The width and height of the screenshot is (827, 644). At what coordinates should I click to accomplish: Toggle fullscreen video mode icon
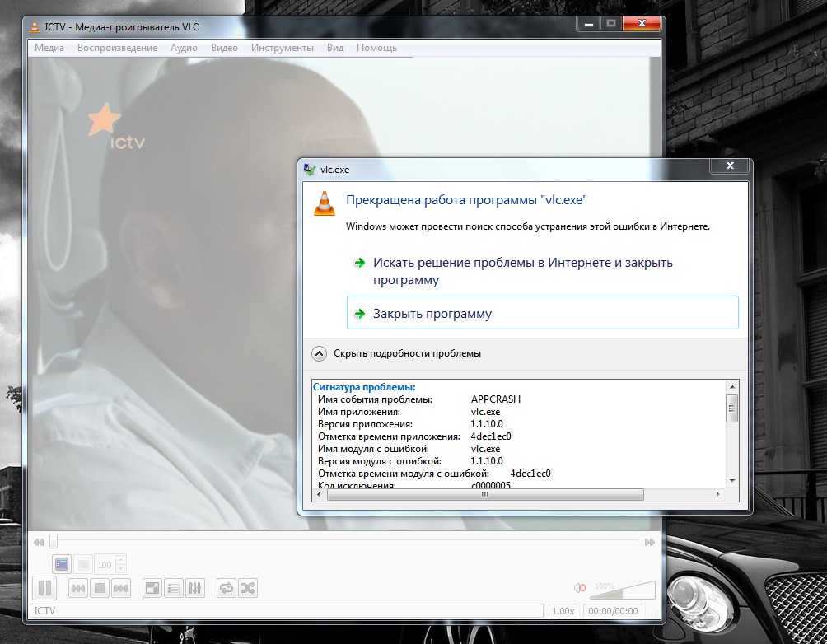[152, 588]
